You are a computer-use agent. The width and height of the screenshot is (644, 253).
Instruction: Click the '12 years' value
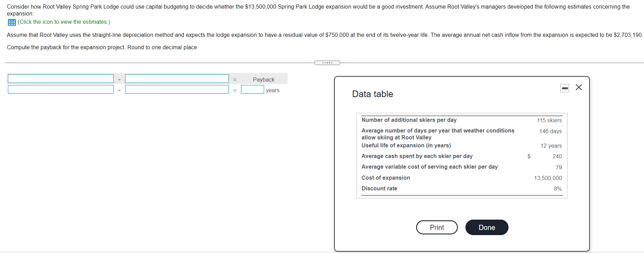pos(551,146)
